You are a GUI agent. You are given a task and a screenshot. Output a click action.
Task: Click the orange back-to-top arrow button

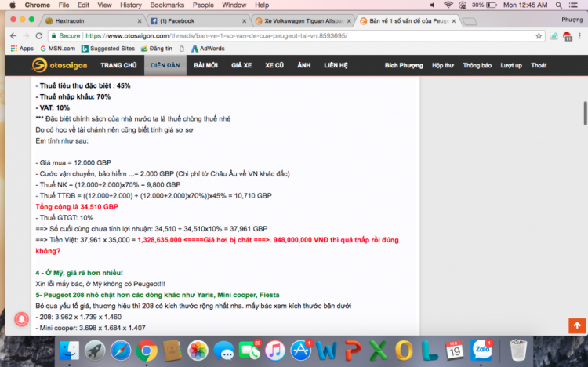click(x=577, y=325)
